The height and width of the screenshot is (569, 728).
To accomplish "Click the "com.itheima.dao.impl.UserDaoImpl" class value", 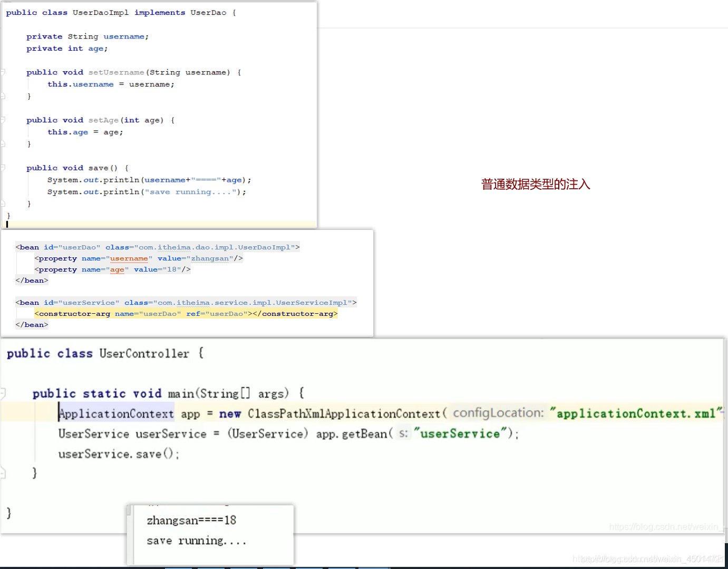I will [x=215, y=247].
